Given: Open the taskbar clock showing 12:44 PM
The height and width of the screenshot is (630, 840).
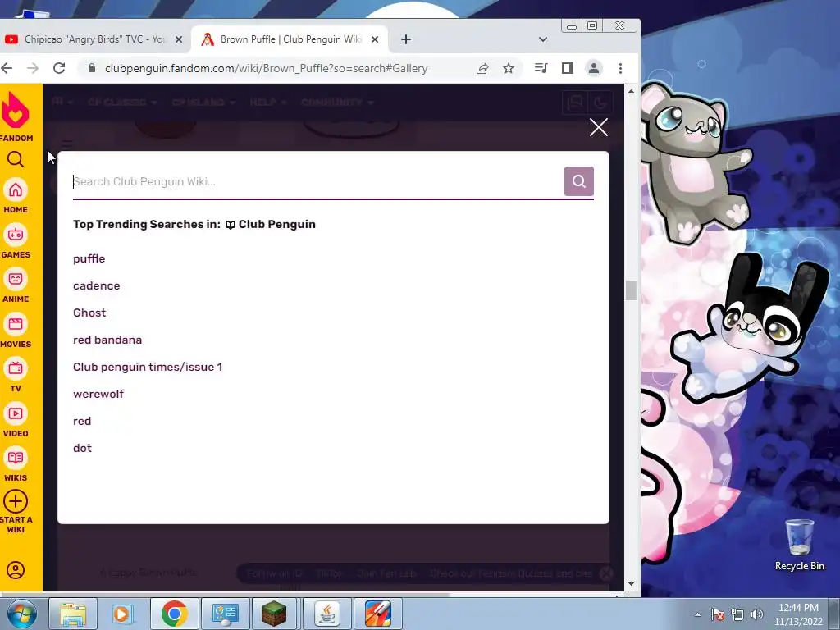Looking at the screenshot, I should click(798, 614).
